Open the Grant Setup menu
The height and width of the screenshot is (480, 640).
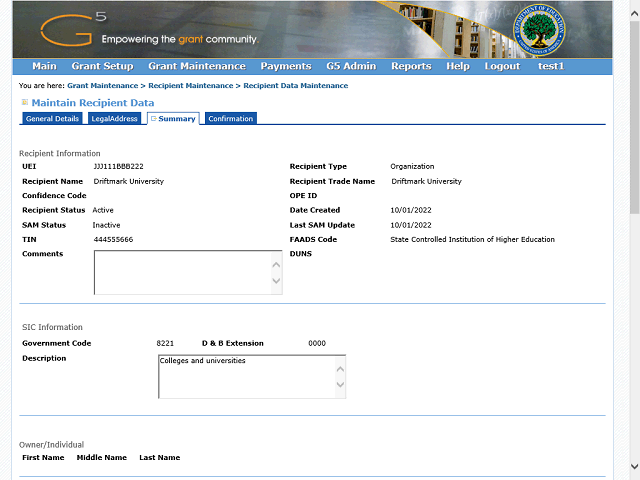click(x=102, y=67)
